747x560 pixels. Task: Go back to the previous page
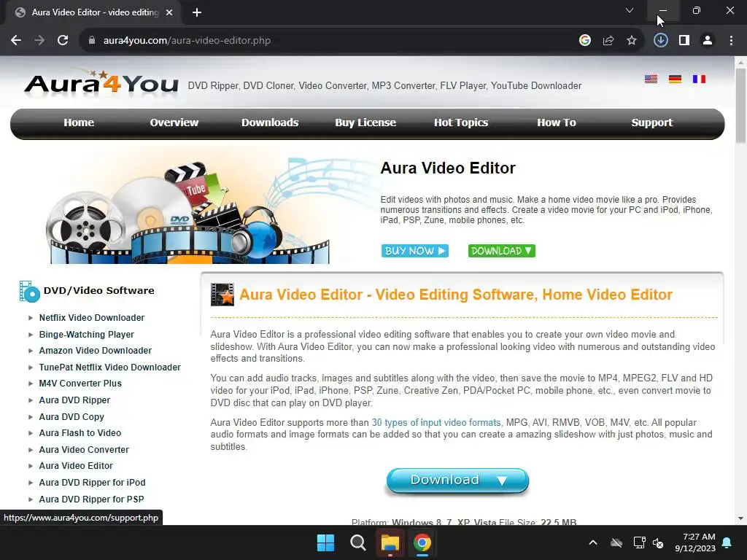(x=16, y=41)
